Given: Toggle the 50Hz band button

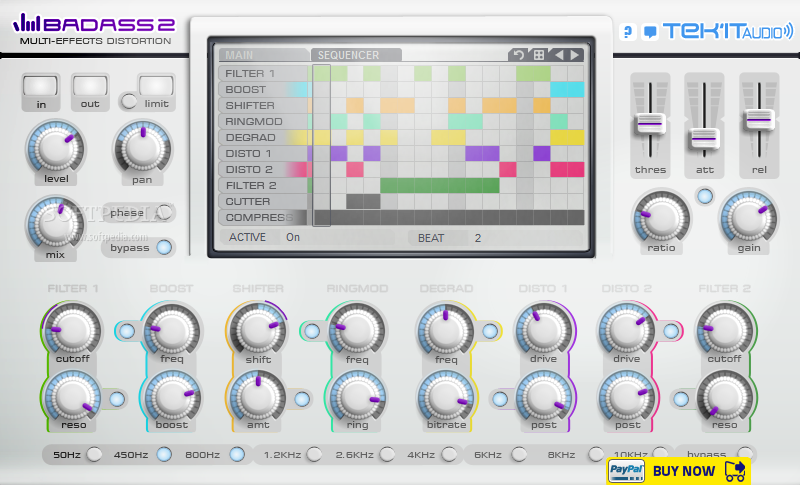Looking at the screenshot, I should click(94, 454).
